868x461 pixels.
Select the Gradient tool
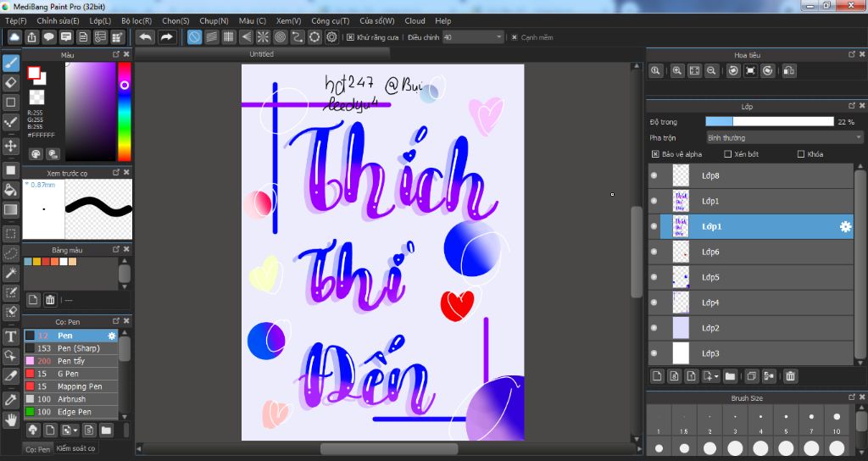coord(10,210)
